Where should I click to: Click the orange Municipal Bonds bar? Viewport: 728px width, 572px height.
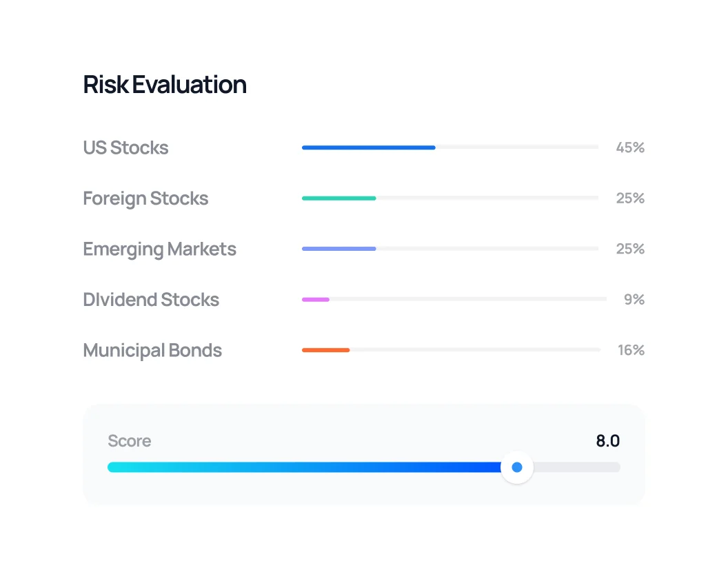point(325,350)
